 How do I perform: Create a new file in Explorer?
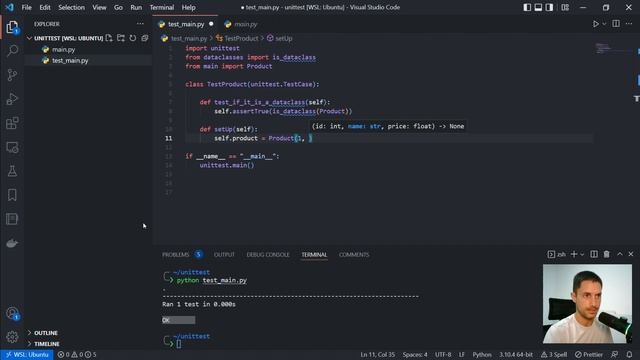coord(109,38)
